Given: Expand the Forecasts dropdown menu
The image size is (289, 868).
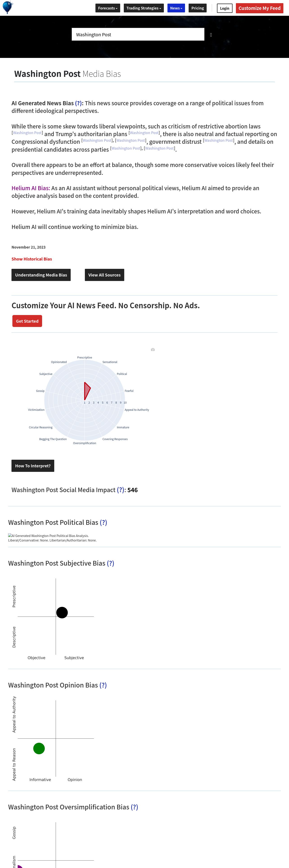Looking at the screenshot, I should click(x=108, y=8).
